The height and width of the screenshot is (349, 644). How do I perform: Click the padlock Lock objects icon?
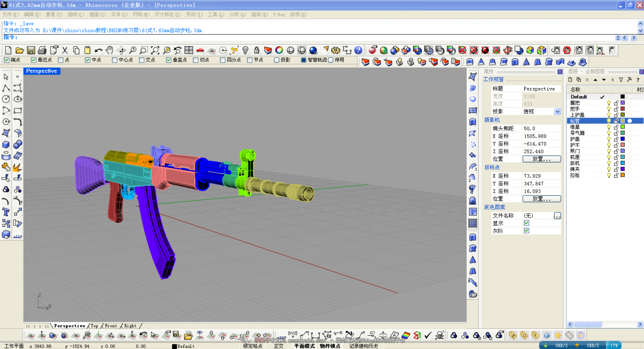[257, 50]
